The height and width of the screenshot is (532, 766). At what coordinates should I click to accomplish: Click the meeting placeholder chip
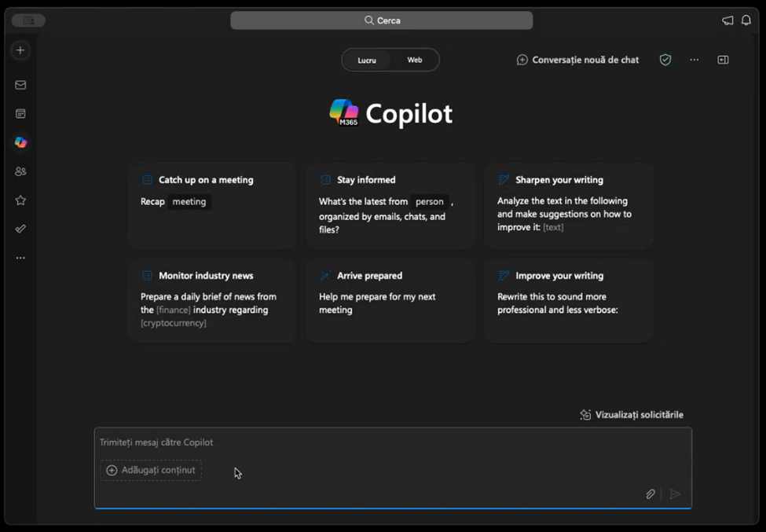pos(189,202)
